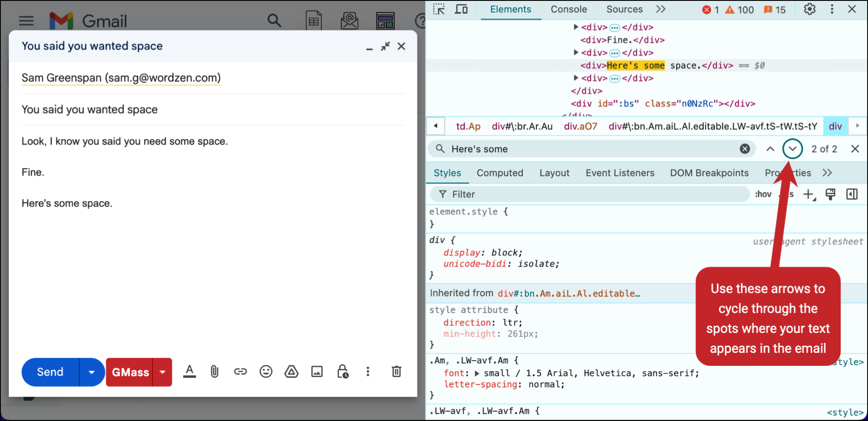The width and height of the screenshot is (868, 421).
Task: Open the DOM Breakpoints tab
Action: 709,173
